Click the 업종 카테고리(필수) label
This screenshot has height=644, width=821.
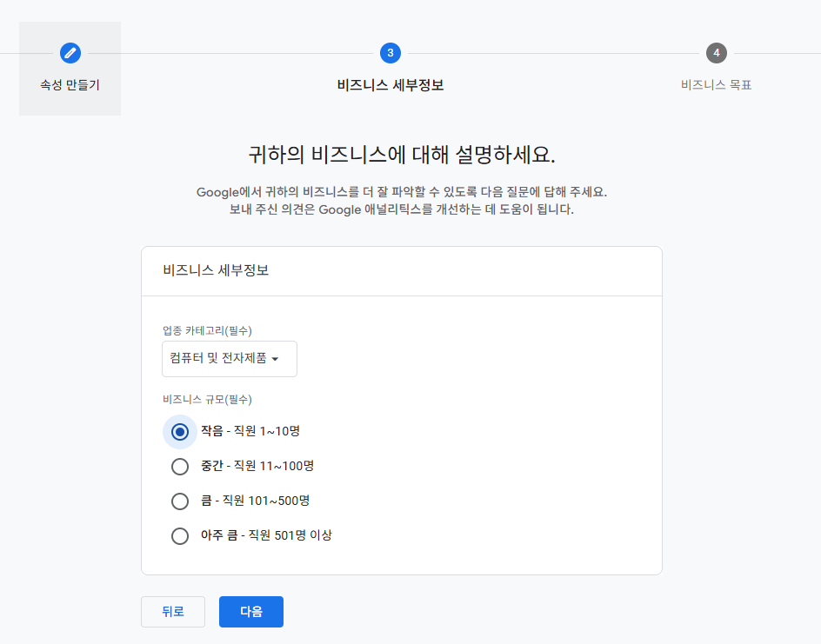(x=207, y=330)
